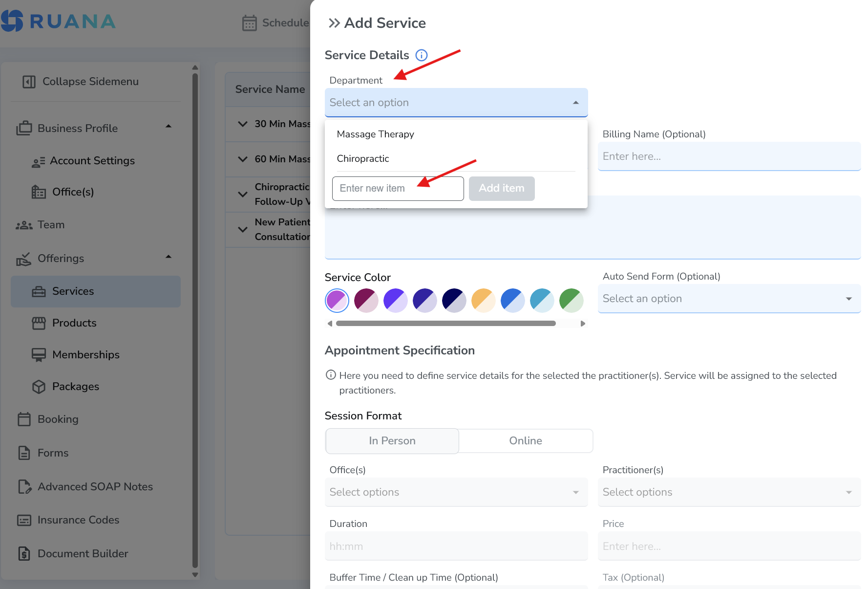Expand the 30 Min Massage service row
868x589 pixels.
(242, 124)
